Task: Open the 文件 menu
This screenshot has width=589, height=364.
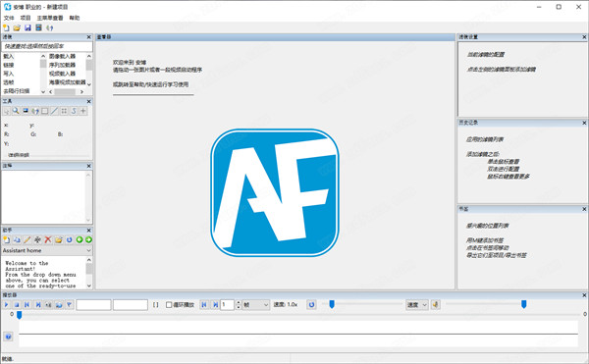Action: coord(9,18)
